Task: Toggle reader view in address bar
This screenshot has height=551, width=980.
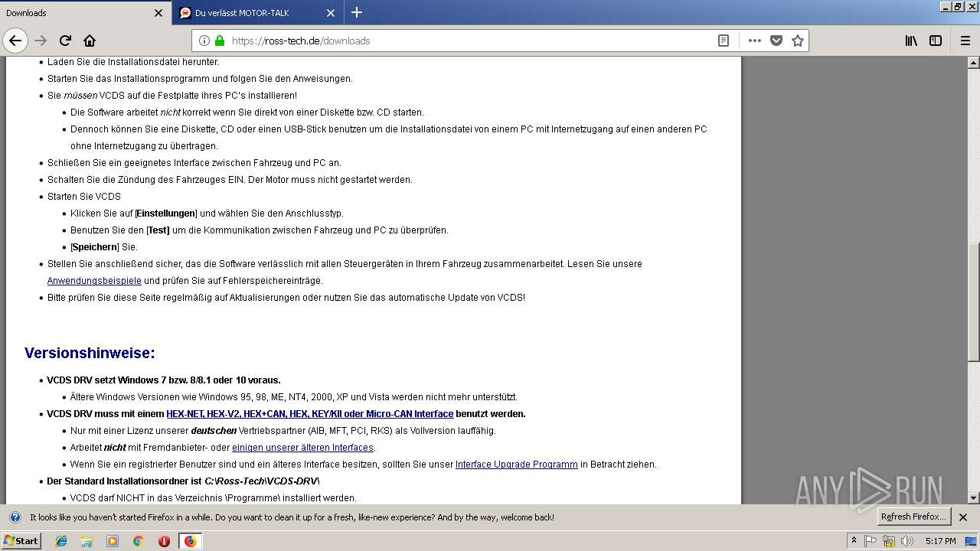Action: (x=723, y=41)
